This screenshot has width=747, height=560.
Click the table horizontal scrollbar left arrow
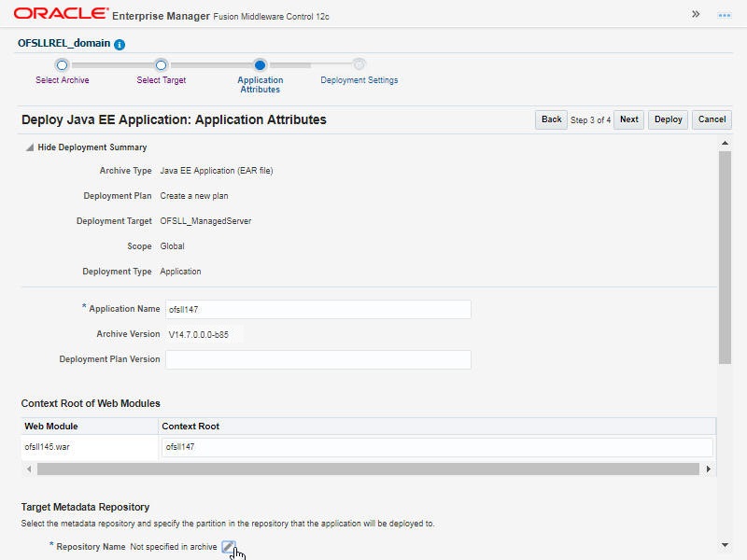[x=29, y=469]
